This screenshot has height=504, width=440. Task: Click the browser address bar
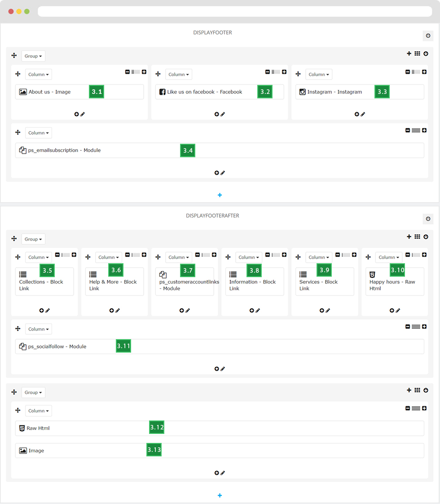235,12
